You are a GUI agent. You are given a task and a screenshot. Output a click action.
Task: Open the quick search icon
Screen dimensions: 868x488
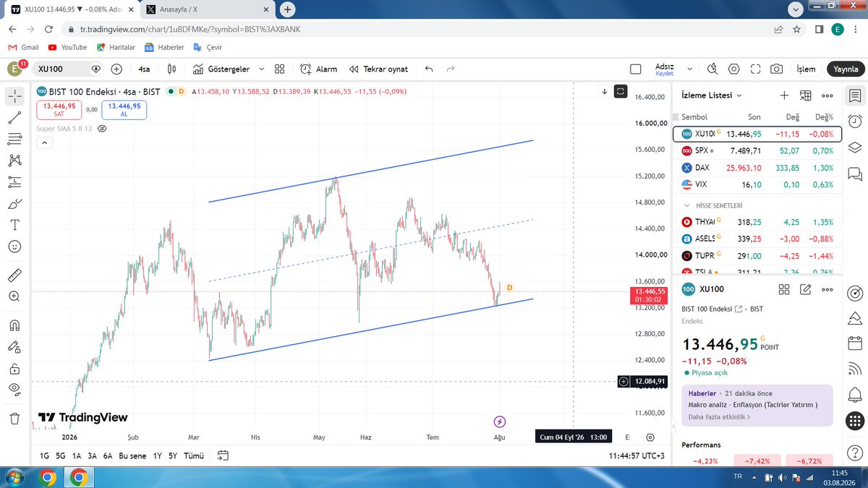tap(712, 69)
